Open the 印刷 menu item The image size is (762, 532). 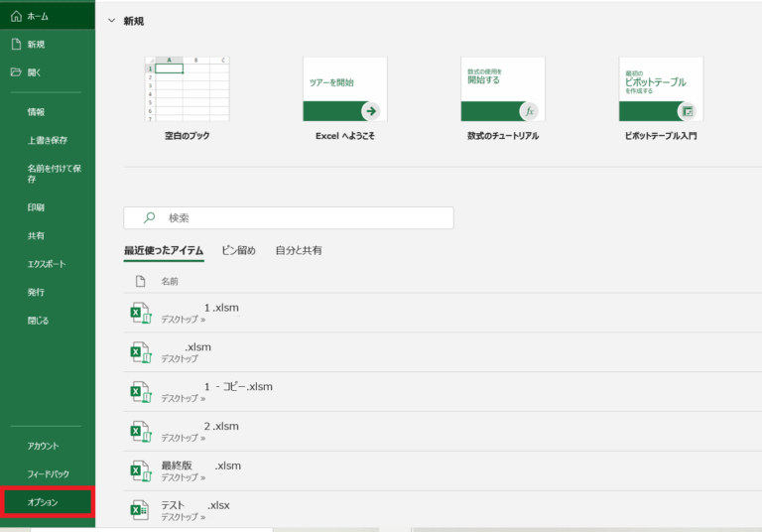click(x=36, y=207)
